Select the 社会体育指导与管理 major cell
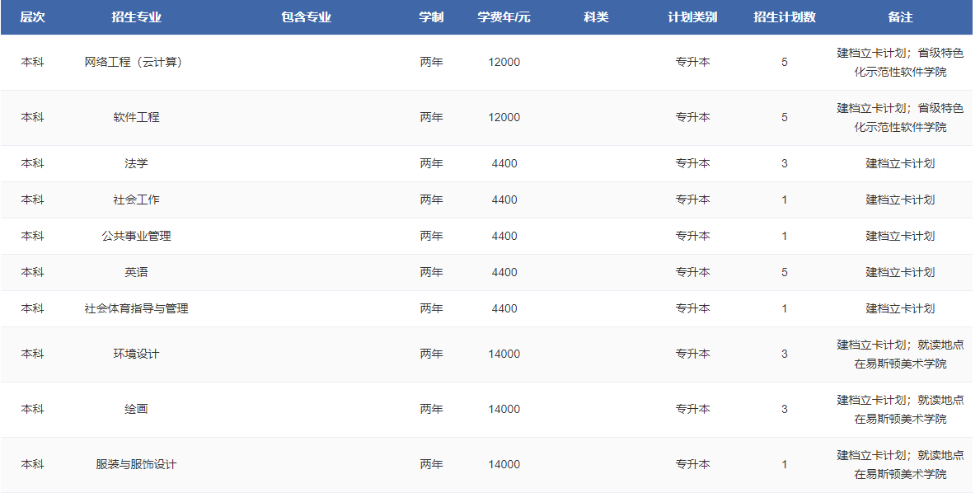Viewport: 980px width, 493px height. [136, 308]
